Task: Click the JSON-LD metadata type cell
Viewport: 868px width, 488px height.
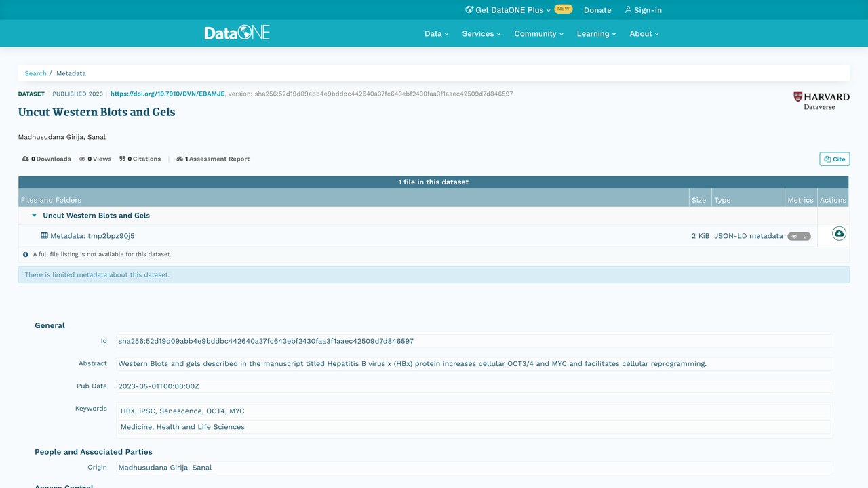Action: [x=748, y=236]
